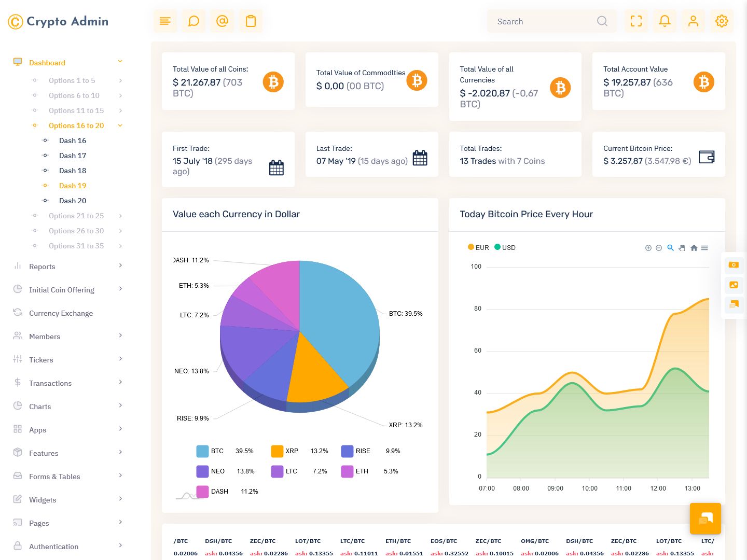Click the ETH/BTC ticker entry
747x560 pixels.
coord(404,547)
